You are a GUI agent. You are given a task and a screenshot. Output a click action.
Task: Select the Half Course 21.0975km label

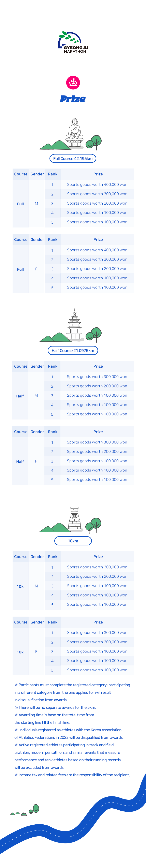(73, 350)
